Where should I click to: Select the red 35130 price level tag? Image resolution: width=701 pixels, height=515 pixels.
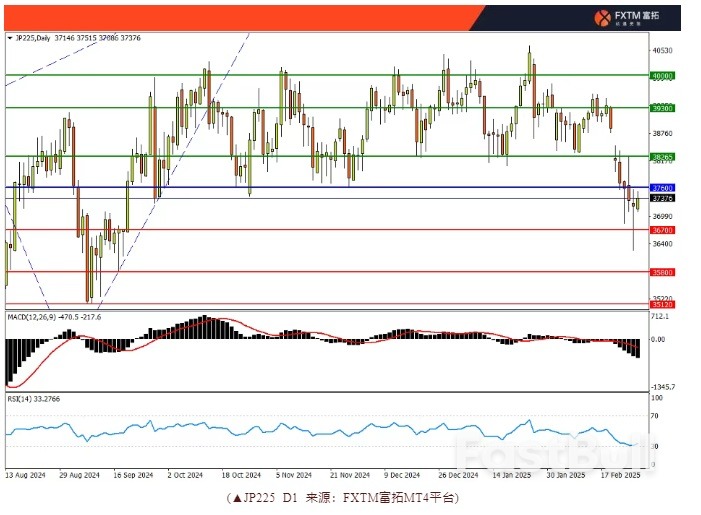(x=661, y=304)
